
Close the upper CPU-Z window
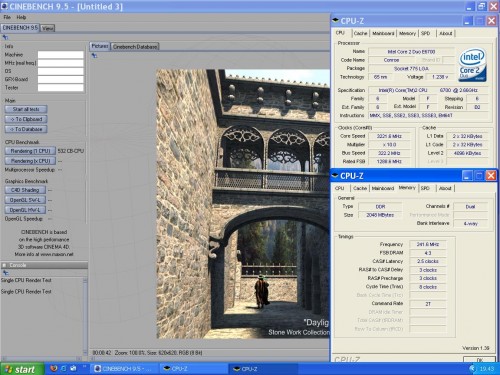(491, 21)
